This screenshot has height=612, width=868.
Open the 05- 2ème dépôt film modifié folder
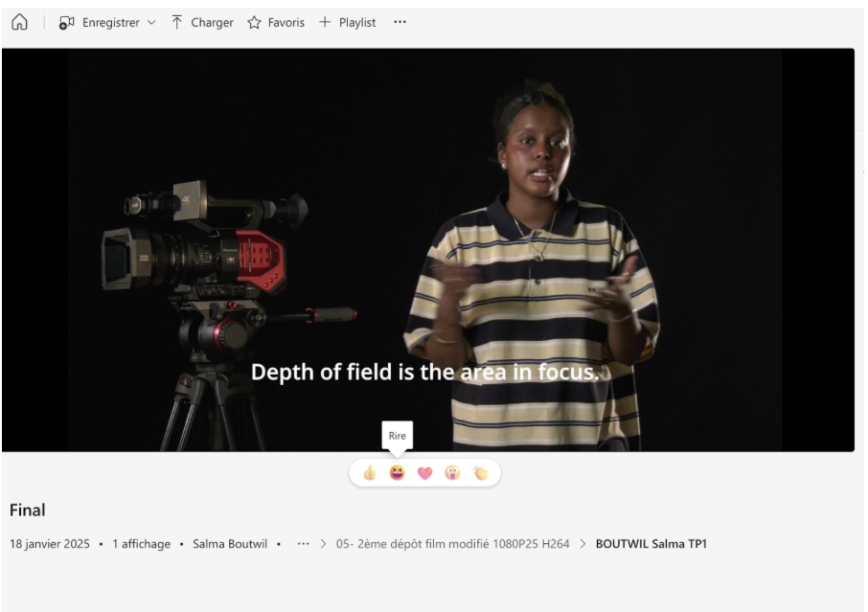[452, 544]
